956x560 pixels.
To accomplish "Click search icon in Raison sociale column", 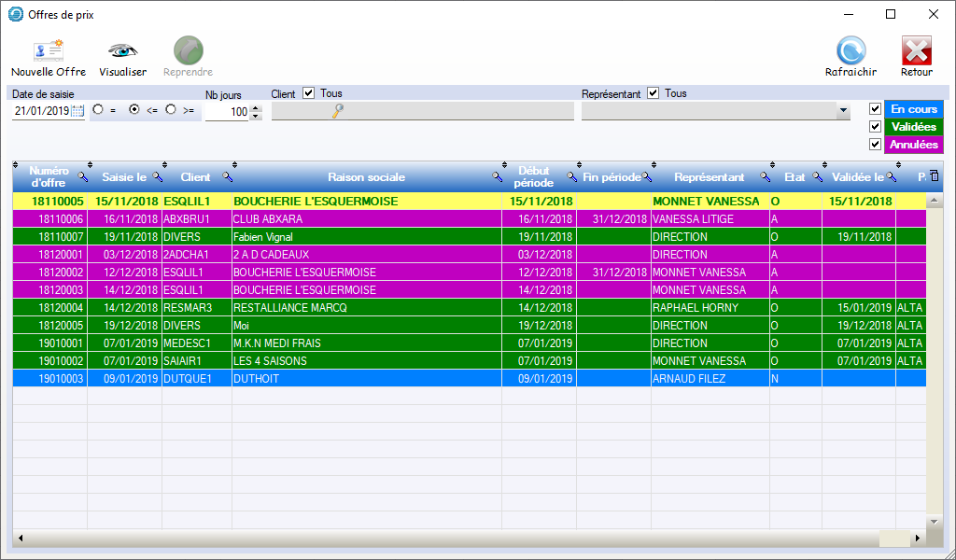I will [x=498, y=177].
